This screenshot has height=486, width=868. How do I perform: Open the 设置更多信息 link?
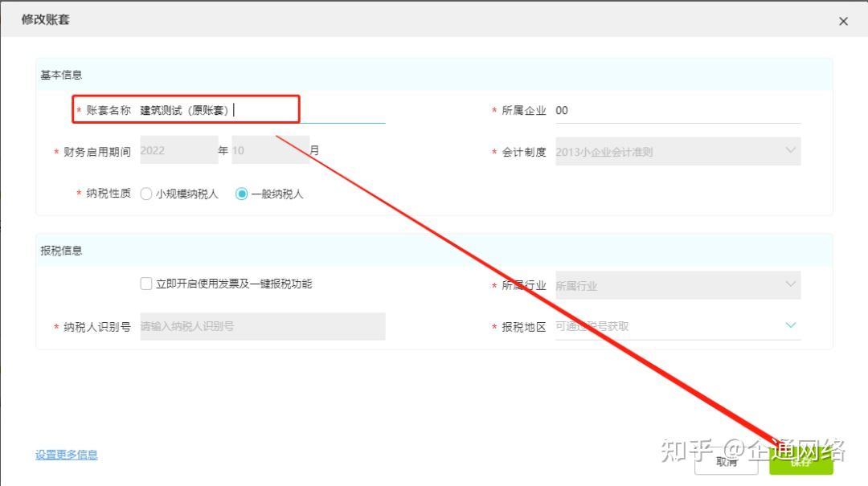click(67, 455)
